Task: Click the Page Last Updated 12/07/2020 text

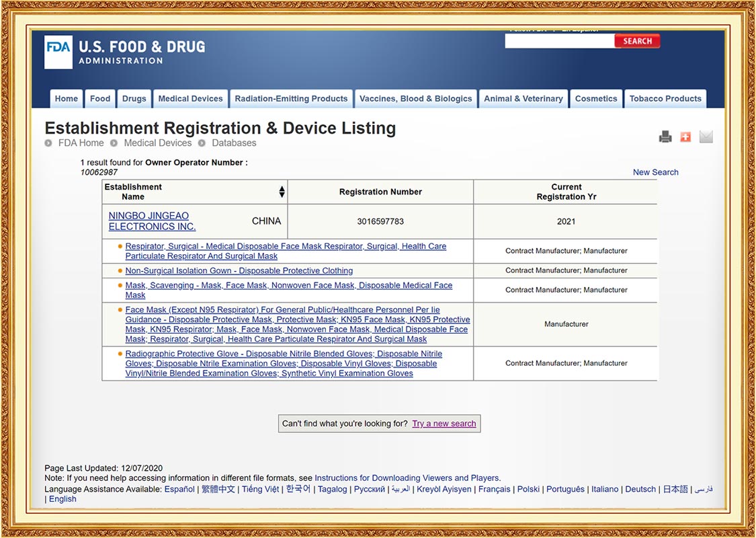Action: coord(103,468)
